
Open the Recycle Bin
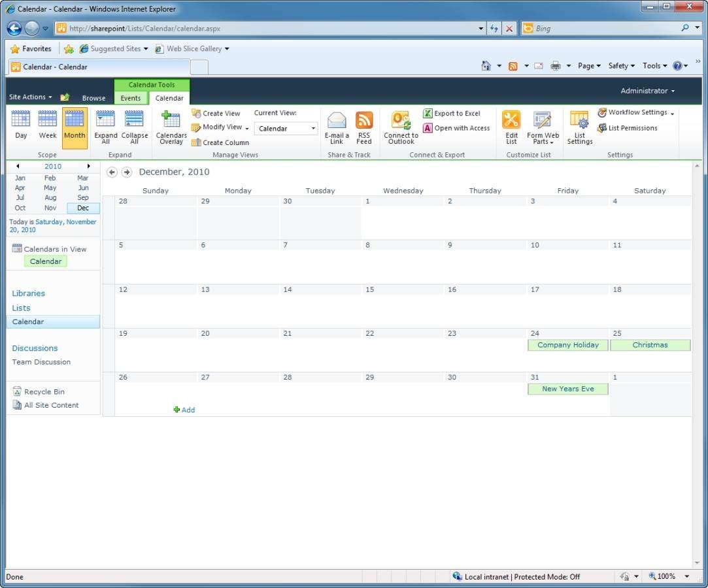pyautogui.click(x=44, y=392)
